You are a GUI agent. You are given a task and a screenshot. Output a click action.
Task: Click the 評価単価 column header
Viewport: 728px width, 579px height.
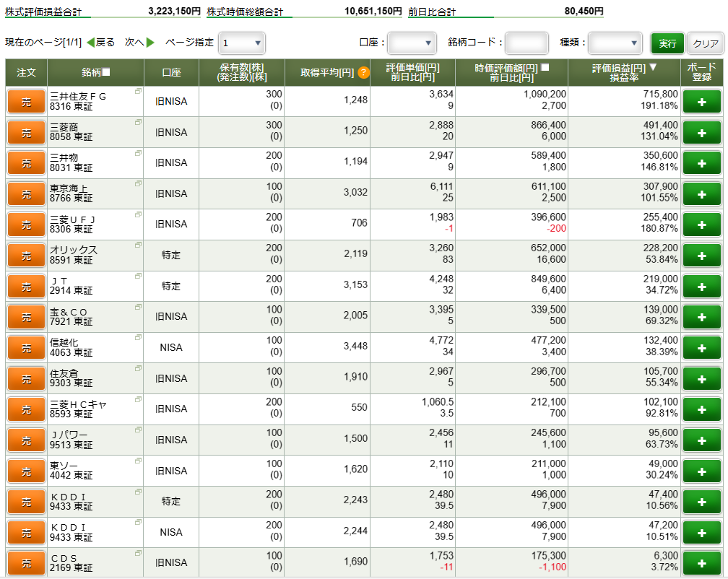pyautogui.click(x=413, y=72)
